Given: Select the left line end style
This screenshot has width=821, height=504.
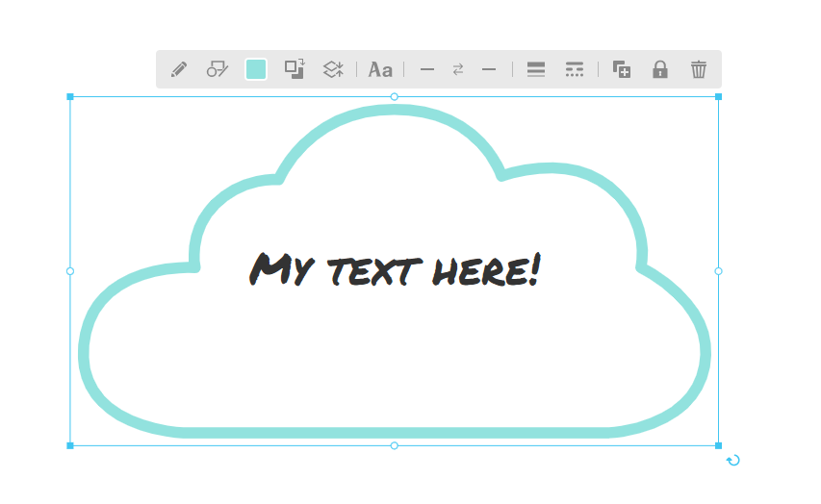Looking at the screenshot, I should pyautogui.click(x=427, y=69).
